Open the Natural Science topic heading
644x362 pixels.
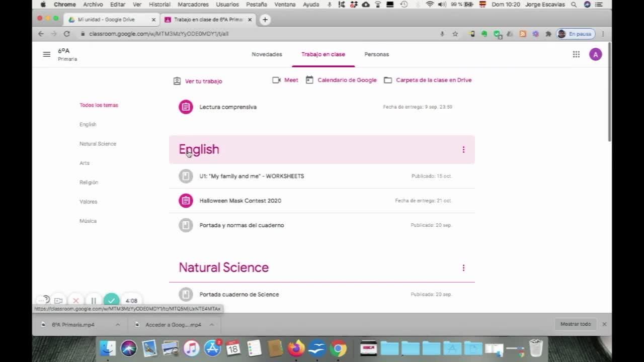pyautogui.click(x=223, y=267)
